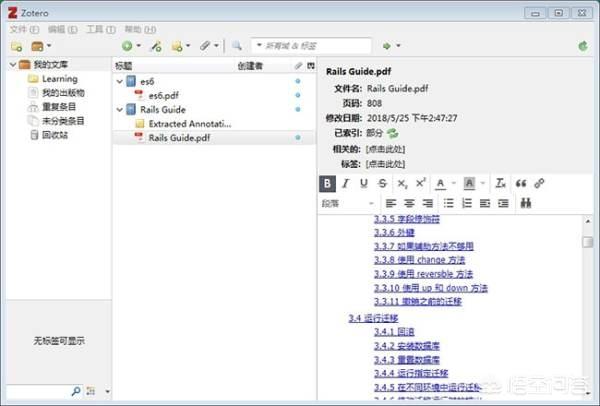Select 重复条目 in the library
Screen dimensions: 600x406
[x=59, y=107]
